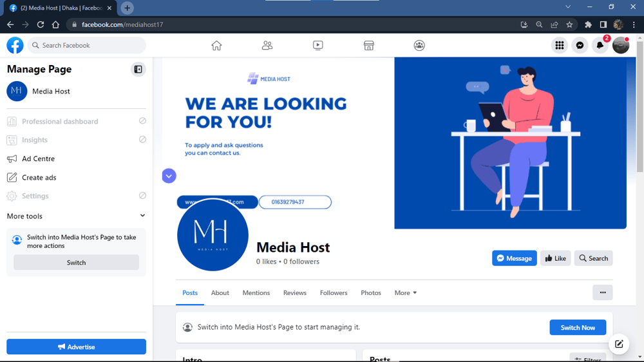644x362 pixels.
Task: Click the Facebook logo icon
Action: (x=15, y=45)
